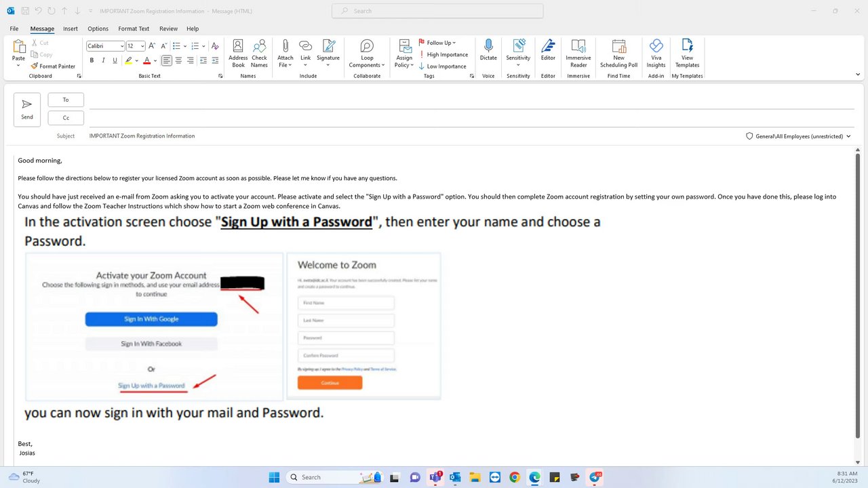Select Align Right
Screen dimensions: 868x488
191,60
